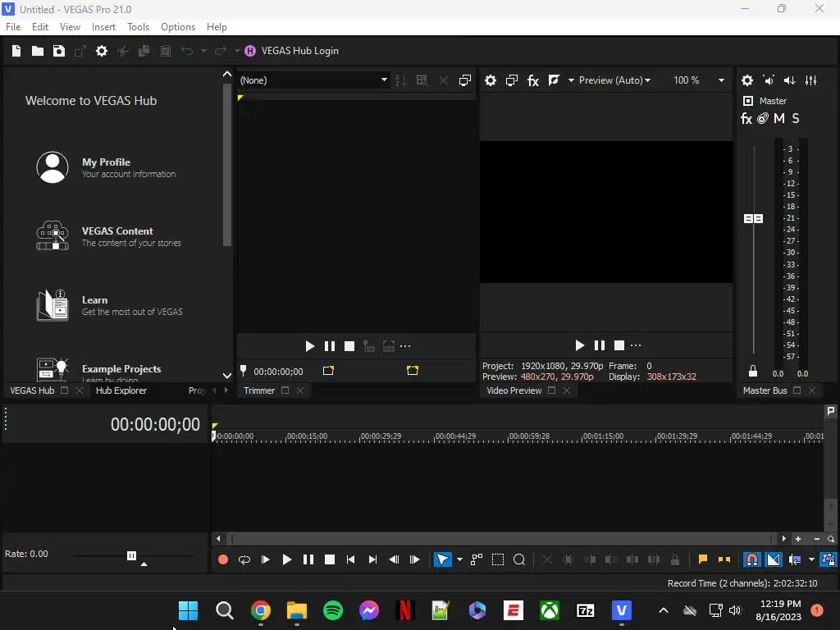Image resolution: width=840 pixels, height=630 pixels.
Task: Open the Insert menu
Action: [x=103, y=27]
